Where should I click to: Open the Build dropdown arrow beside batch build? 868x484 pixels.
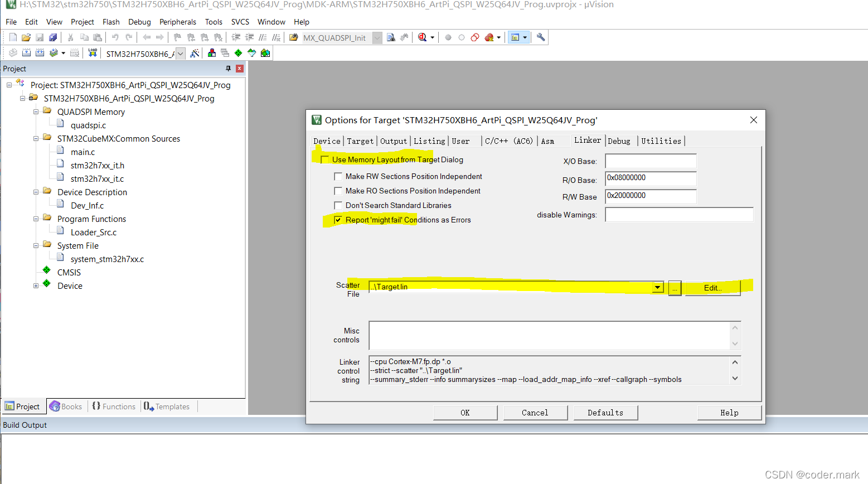click(63, 53)
